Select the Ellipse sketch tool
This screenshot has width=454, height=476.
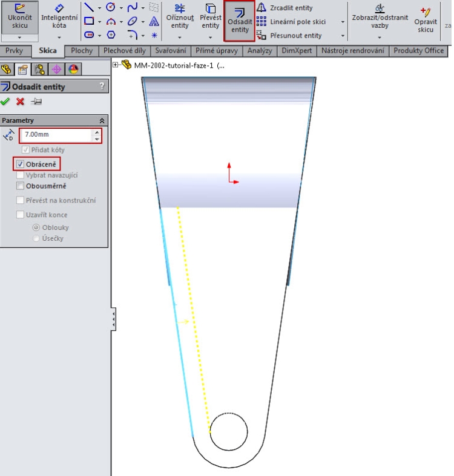point(133,21)
